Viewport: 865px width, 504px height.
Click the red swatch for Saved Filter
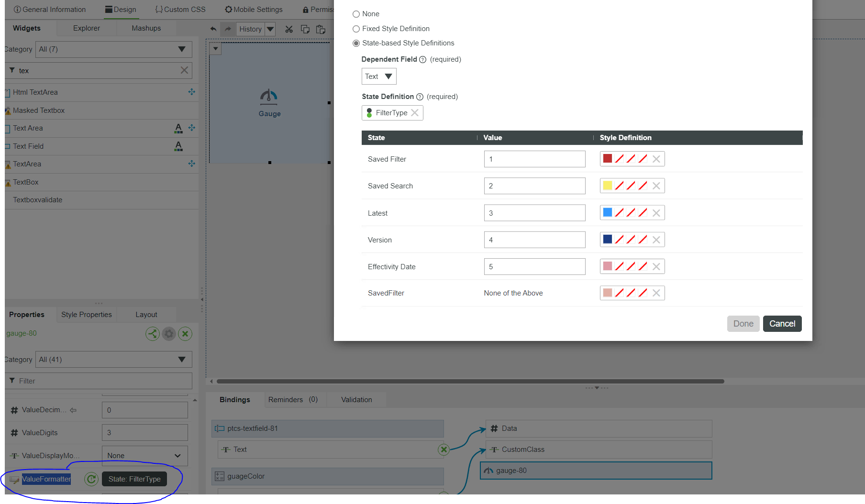point(607,159)
